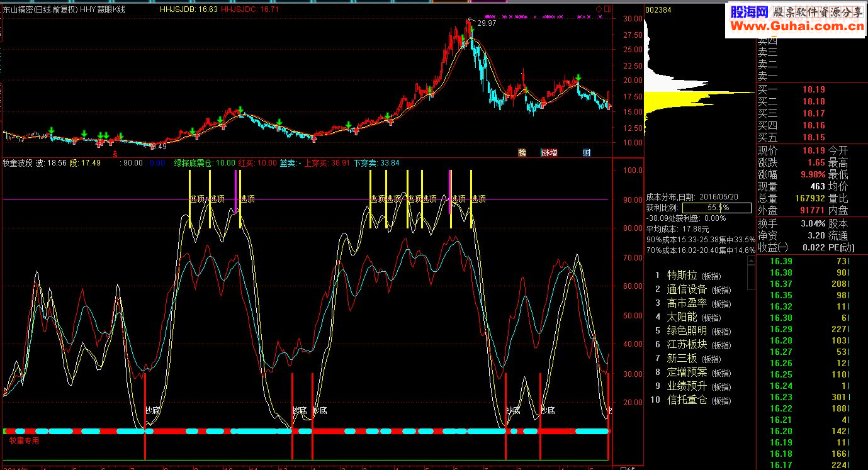868x470 pixels.
Task: Open the 涨增 marker on the K-line chart
Action: 550,152
